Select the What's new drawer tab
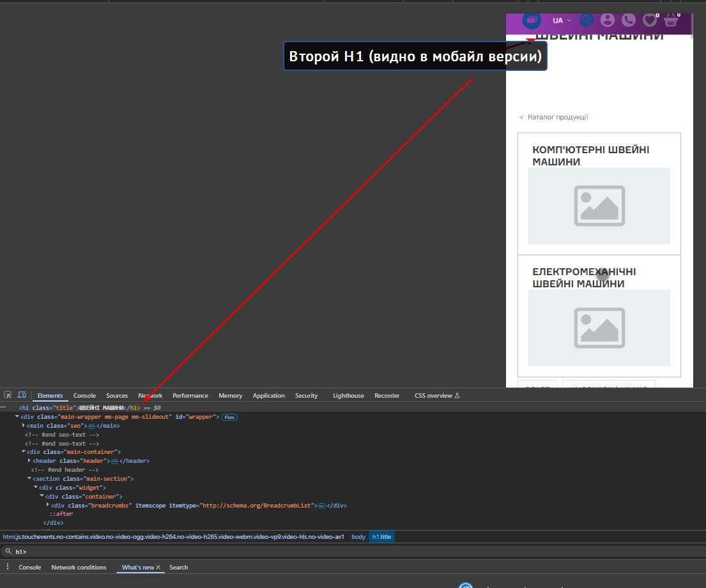 click(x=138, y=568)
